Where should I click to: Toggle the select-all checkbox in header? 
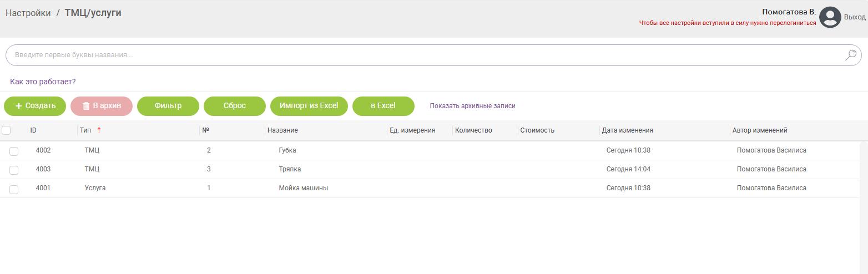[x=6, y=130]
